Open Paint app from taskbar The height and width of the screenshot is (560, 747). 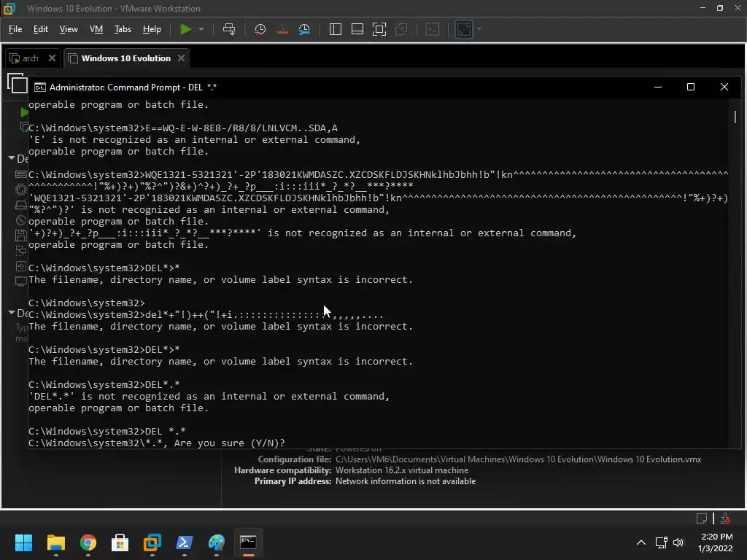click(x=217, y=542)
